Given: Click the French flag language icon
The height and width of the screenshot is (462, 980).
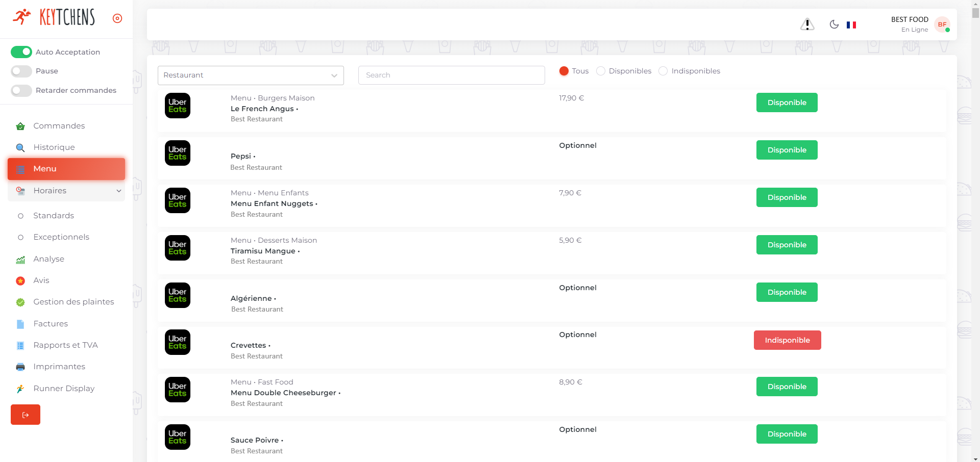Looking at the screenshot, I should click(851, 25).
